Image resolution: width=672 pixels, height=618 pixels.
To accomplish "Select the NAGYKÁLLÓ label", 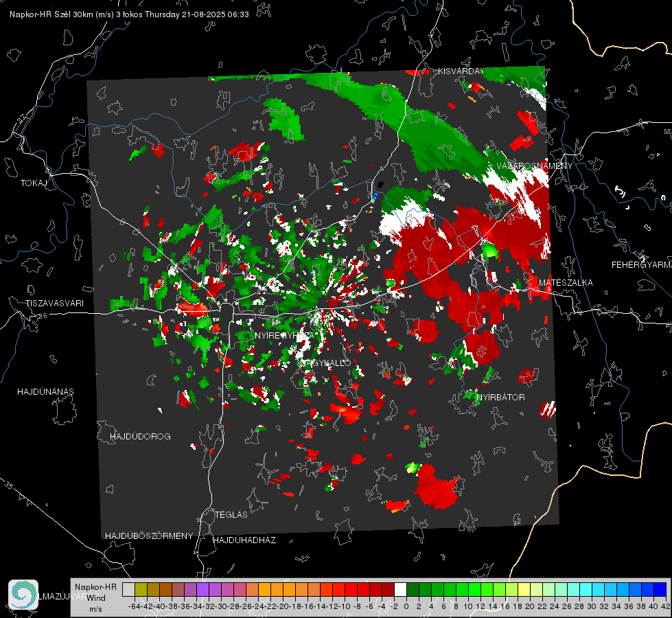I will pyautogui.click(x=325, y=363).
